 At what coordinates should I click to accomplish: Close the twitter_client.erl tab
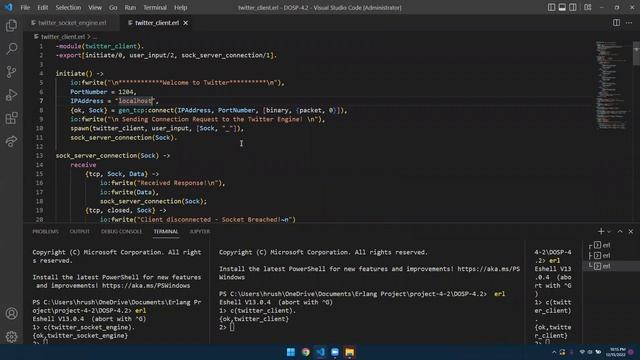[186, 23]
